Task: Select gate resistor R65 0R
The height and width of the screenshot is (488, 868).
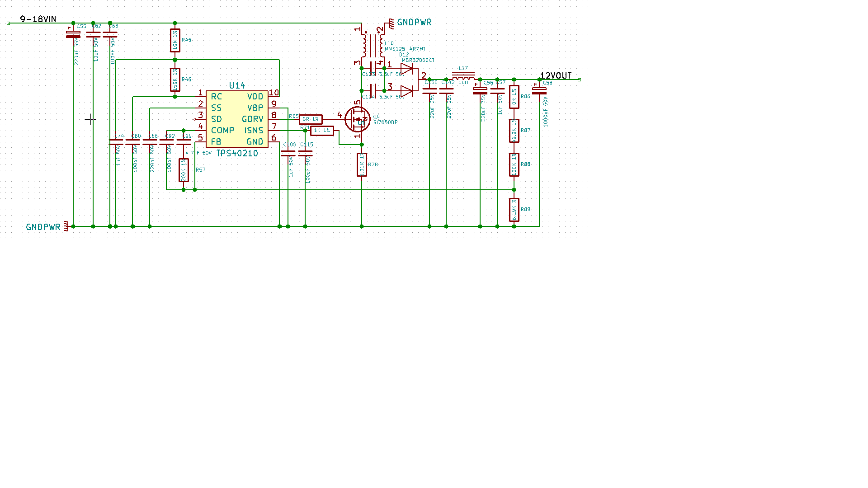Action: click(x=311, y=119)
